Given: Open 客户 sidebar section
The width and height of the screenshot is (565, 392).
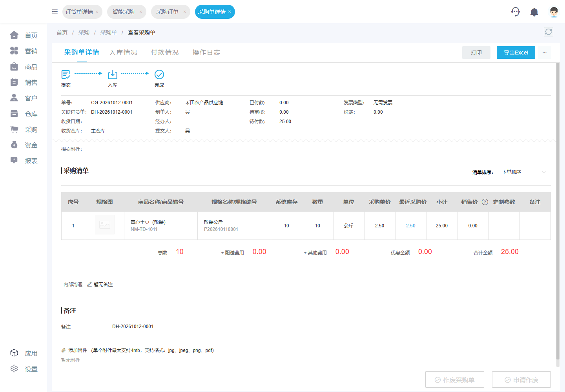Looking at the screenshot, I should (24, 98).
